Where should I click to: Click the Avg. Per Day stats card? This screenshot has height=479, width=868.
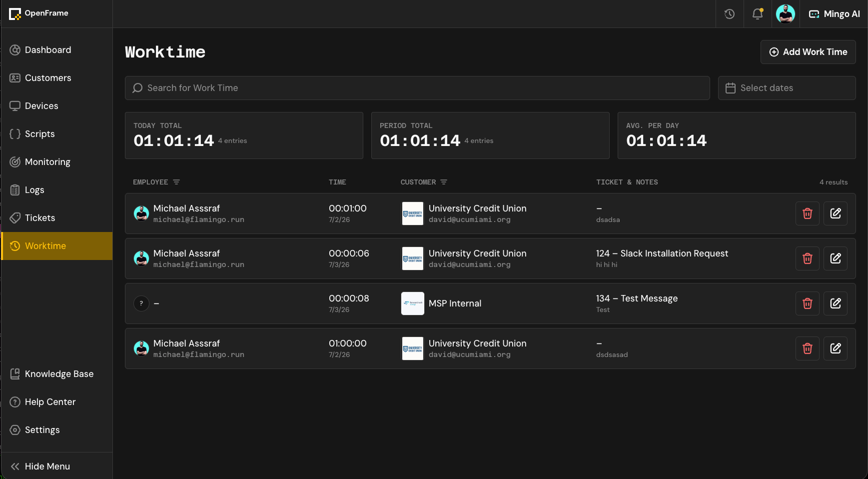(x=737, y=135)
